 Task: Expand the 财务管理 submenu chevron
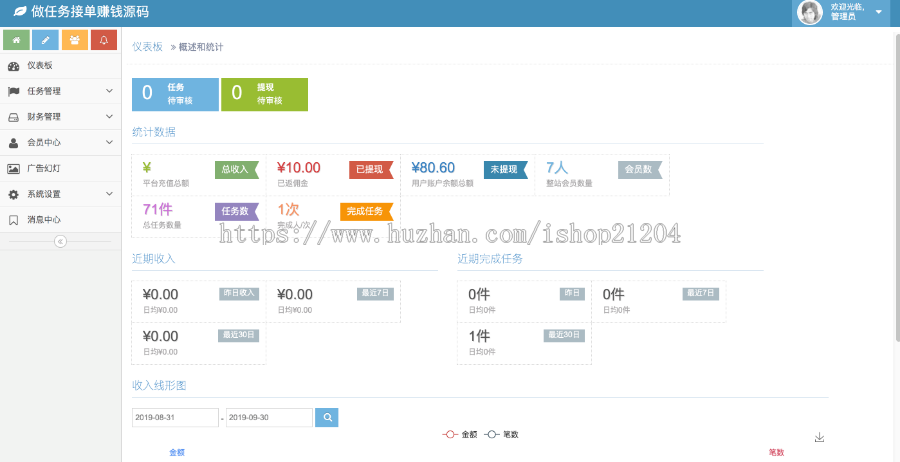pos(109,117)
